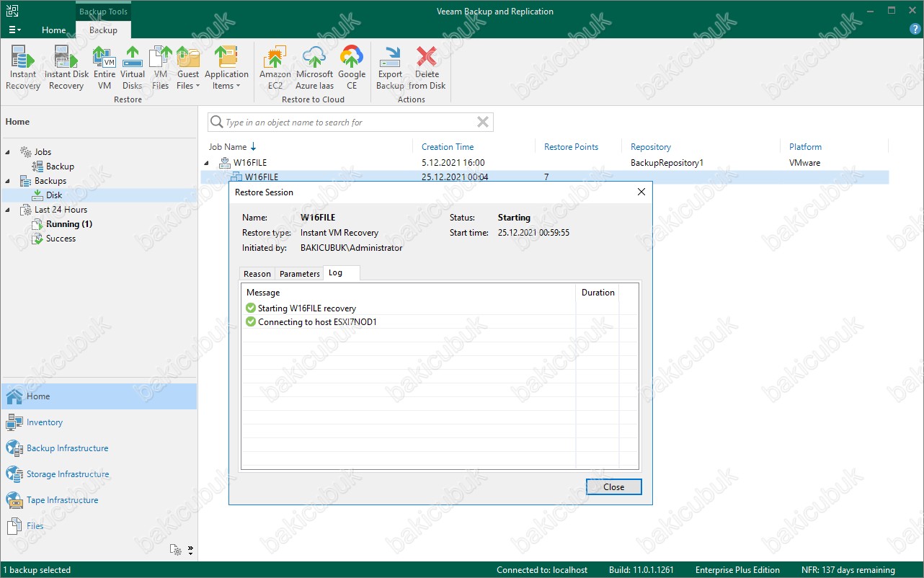Click the Delete from Disk icon
Screen dimensions: 924x578
427,68
